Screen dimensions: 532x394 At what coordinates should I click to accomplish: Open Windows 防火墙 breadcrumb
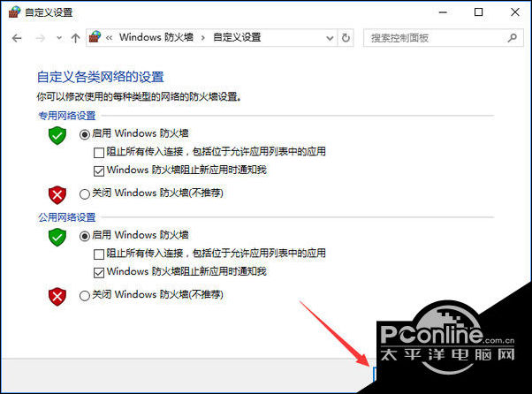pyautogui.click(x=156, y=37)
